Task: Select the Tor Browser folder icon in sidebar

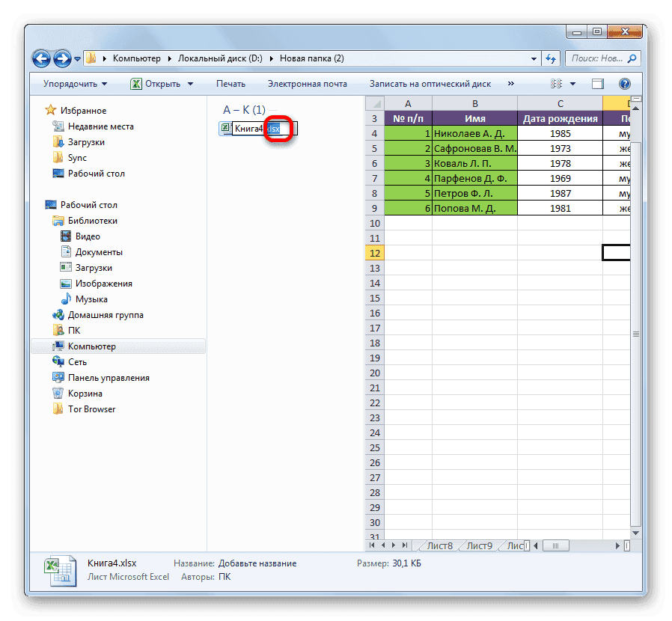Action: pyautogui.click(x=58, y=409)
